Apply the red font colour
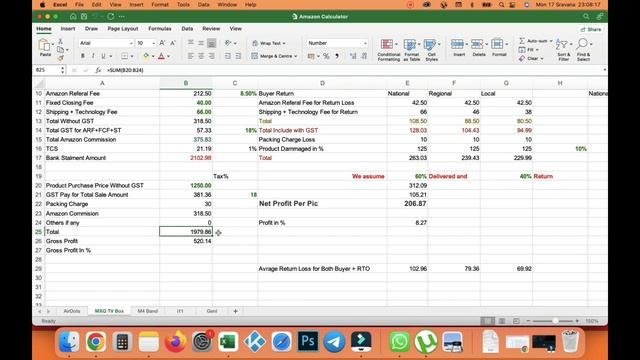Viewport: 640px width, 360px height. tap(162, 56)
